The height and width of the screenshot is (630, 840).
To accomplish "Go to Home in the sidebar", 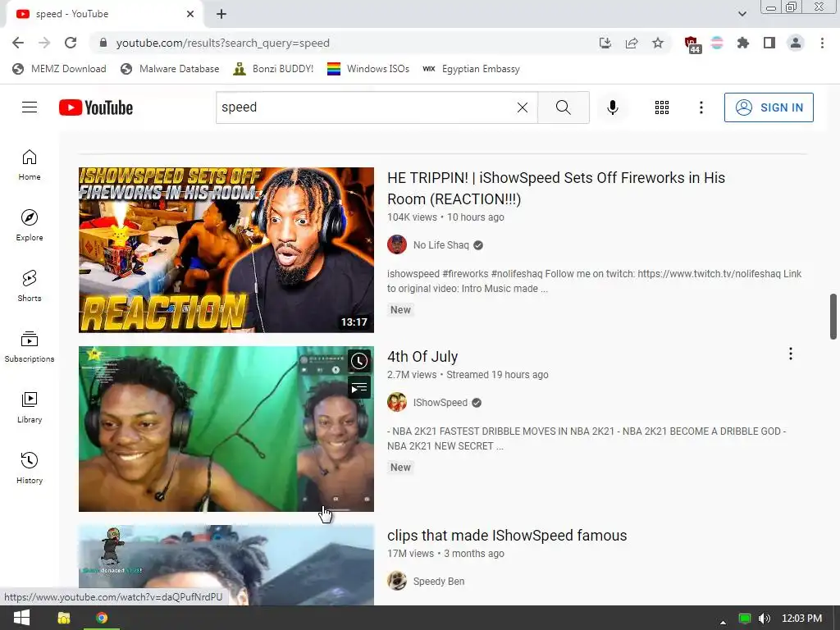I will tap(30, 164).
